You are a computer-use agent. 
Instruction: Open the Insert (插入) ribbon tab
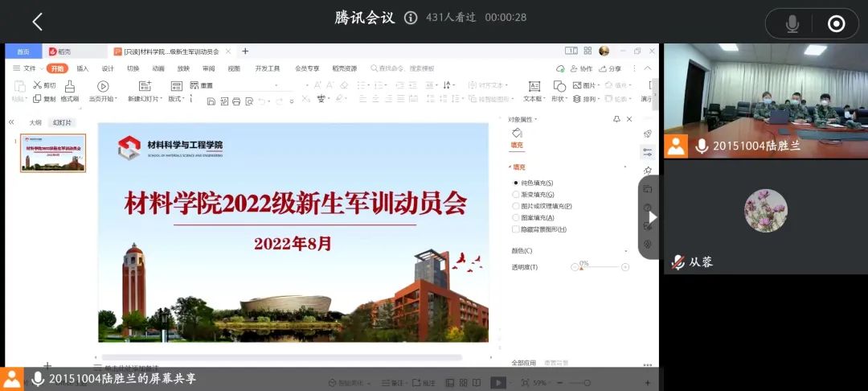click(83, 68)
